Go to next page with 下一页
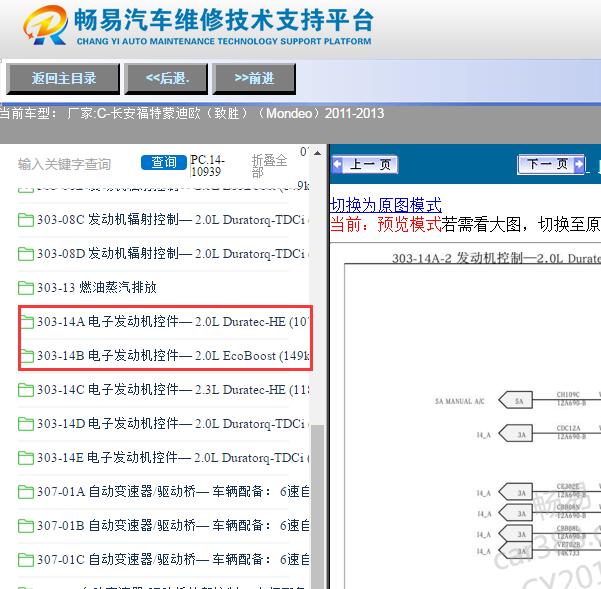 tap(551, 165)
